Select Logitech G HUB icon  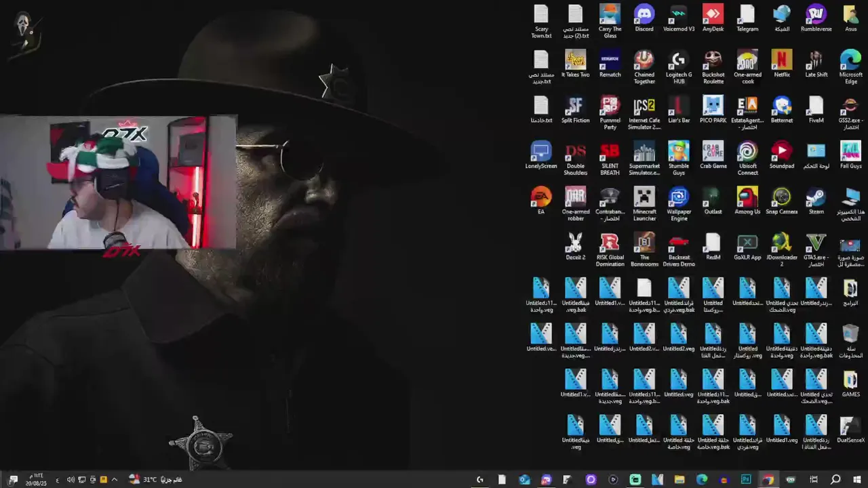pos(679,67)
